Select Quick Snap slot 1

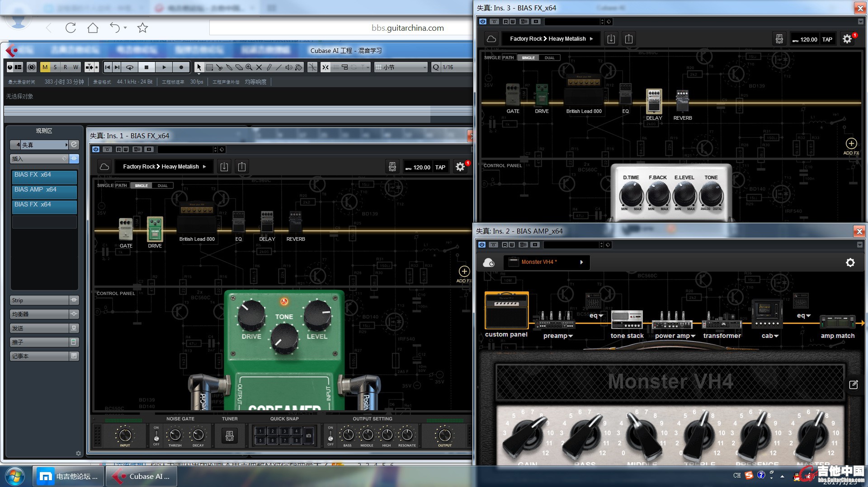(x=260, y=431)
